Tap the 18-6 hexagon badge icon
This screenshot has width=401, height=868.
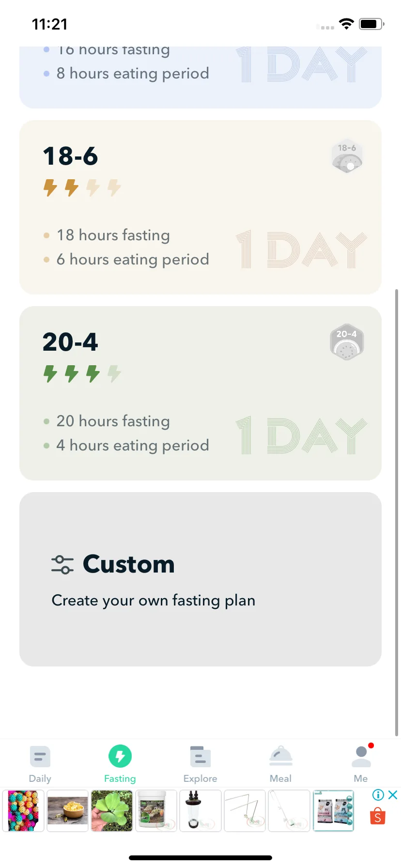point(347,156)
